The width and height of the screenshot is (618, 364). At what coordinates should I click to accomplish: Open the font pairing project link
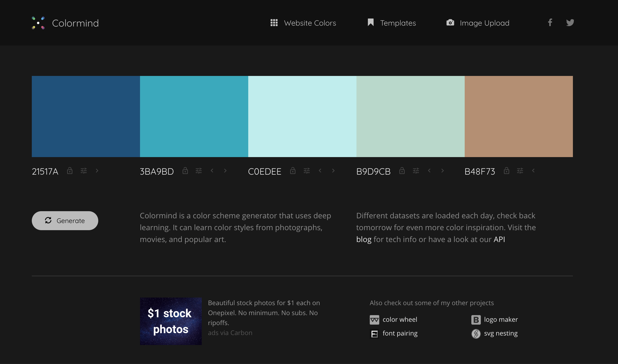400,334
